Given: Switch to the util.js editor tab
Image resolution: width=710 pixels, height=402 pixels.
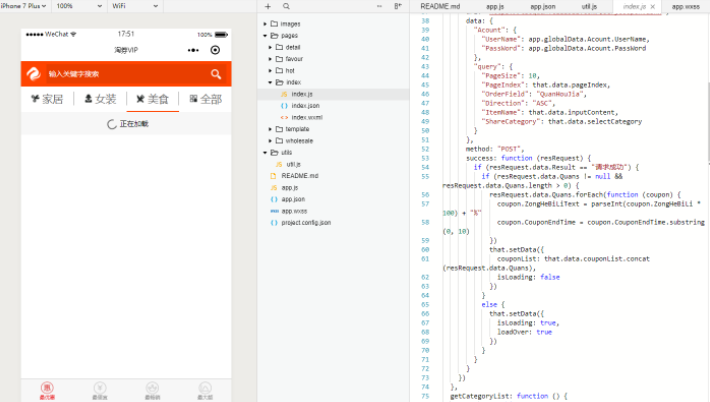Looking at the screenshot, I should tap(589, 6).
